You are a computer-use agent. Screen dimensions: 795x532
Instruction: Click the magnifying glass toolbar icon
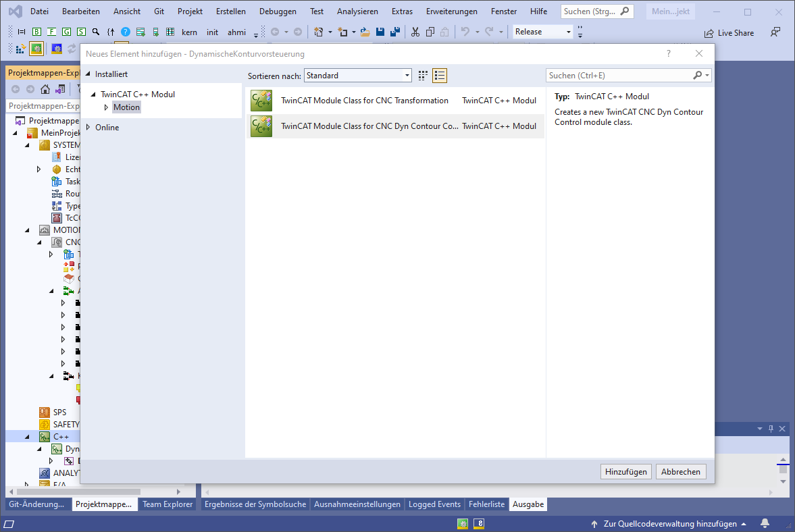96,32
